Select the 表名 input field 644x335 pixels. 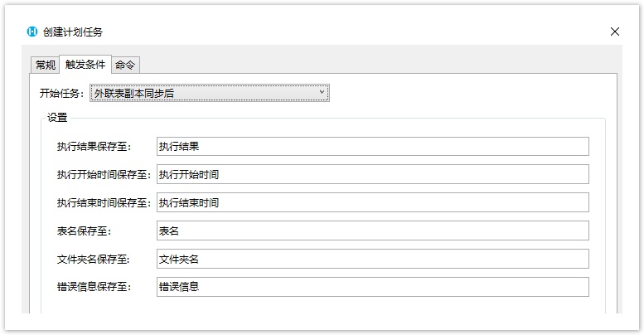(372, 231)
